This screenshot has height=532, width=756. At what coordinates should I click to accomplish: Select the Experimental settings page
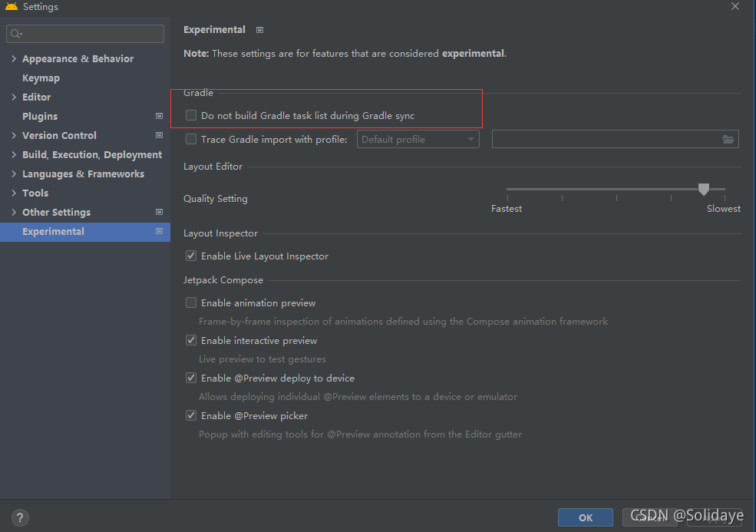[85, 232]
